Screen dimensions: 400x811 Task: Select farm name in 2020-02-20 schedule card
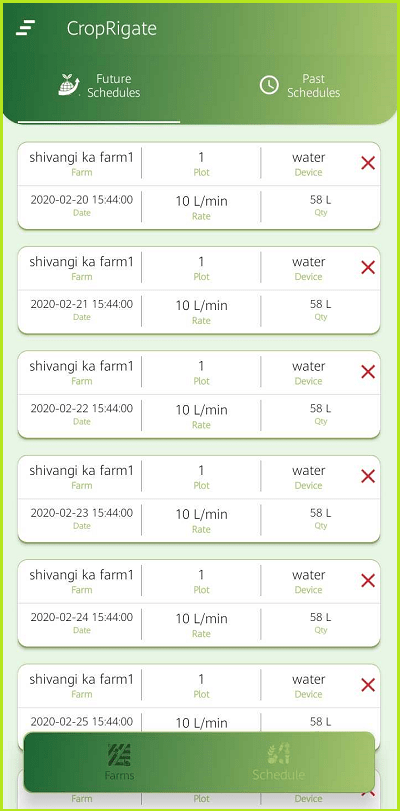[81, 157]
